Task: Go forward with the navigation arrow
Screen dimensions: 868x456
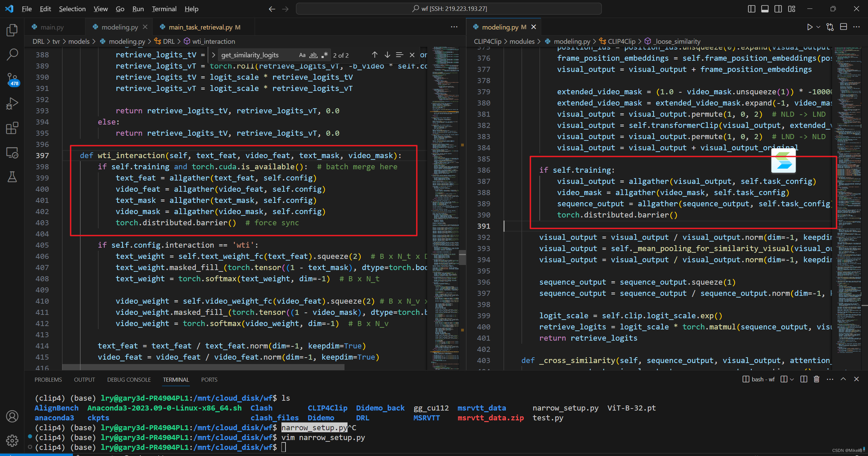Action: click(285, 9)
